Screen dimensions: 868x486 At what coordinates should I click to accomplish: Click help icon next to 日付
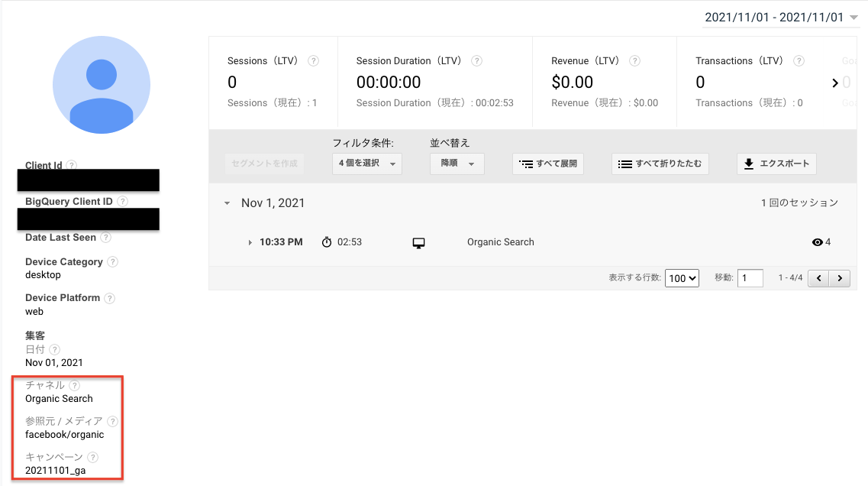pos(54,349)
